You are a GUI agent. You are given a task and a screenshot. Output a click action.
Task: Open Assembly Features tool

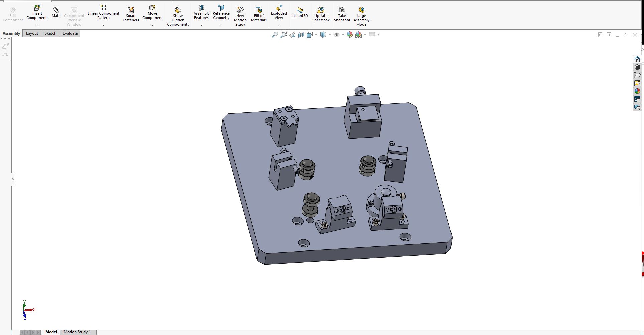point(201,12)
